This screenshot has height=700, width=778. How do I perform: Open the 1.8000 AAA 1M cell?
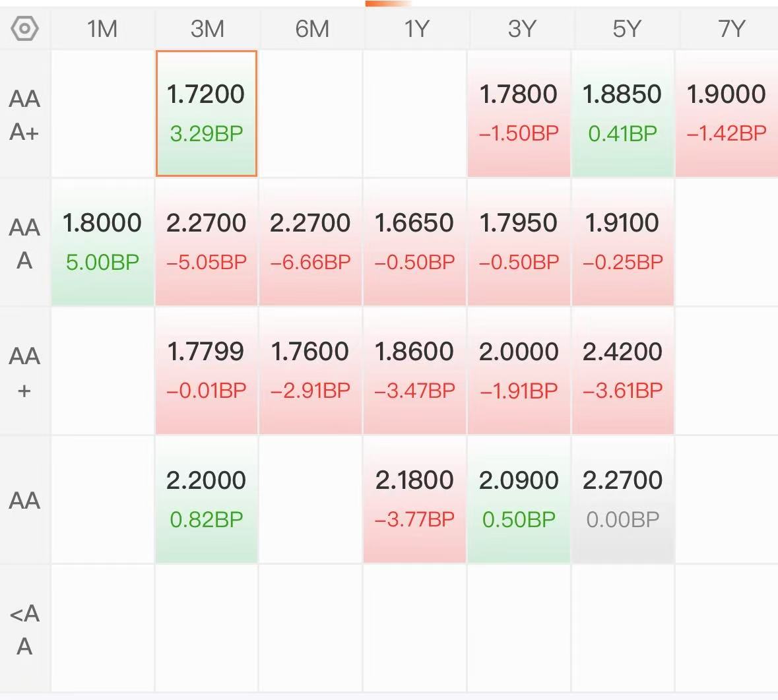pyautogui.click(x=102, y=242)
